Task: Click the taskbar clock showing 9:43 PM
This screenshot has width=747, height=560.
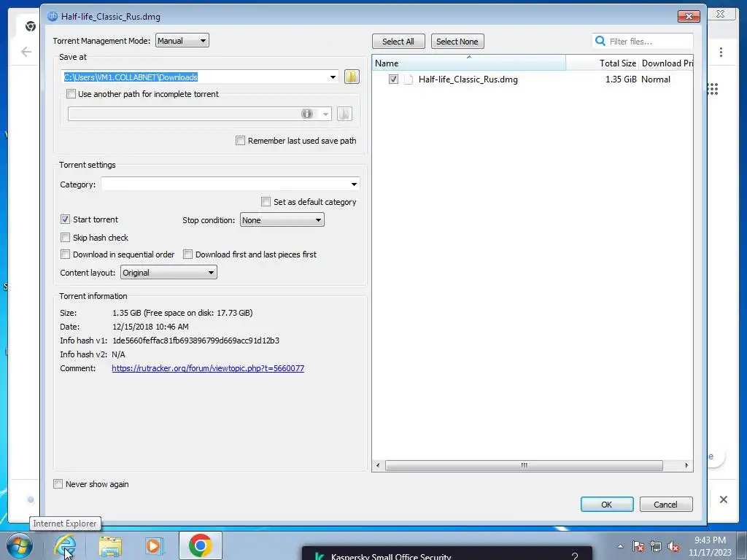Action: (710, 546)
